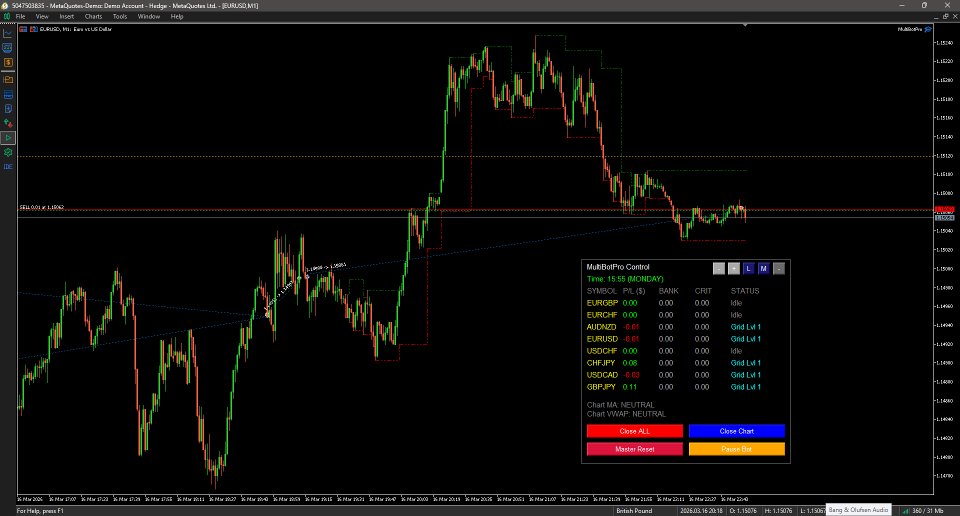
Task: Click the AUDNZD Grid Lvl 1 status
Action: (x=746, y=327)
